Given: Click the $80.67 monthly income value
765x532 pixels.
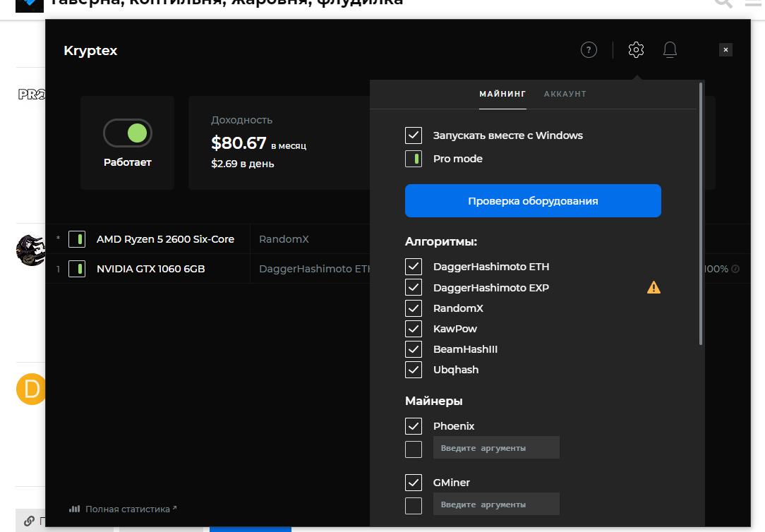Looking at the screenshot, I should (239, 143).
